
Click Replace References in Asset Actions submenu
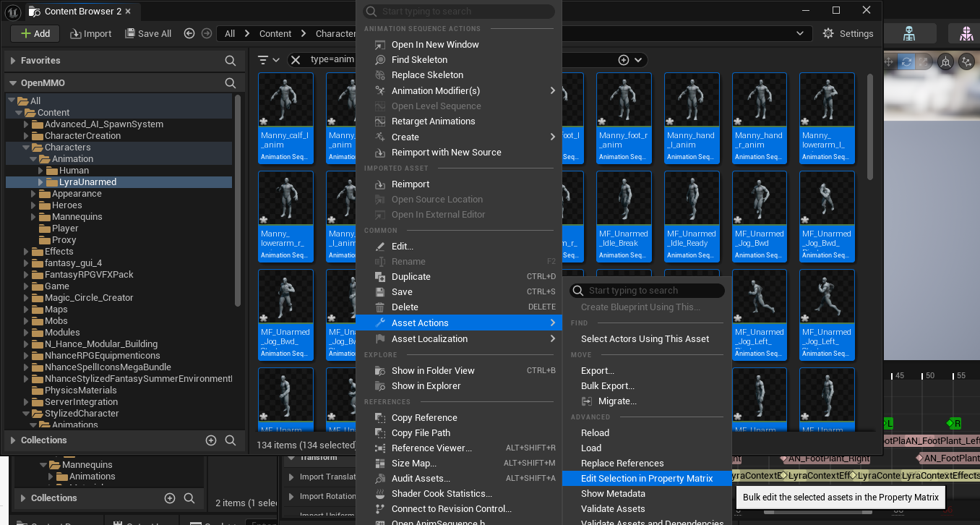pyautogui.click(x=622, y=464)
